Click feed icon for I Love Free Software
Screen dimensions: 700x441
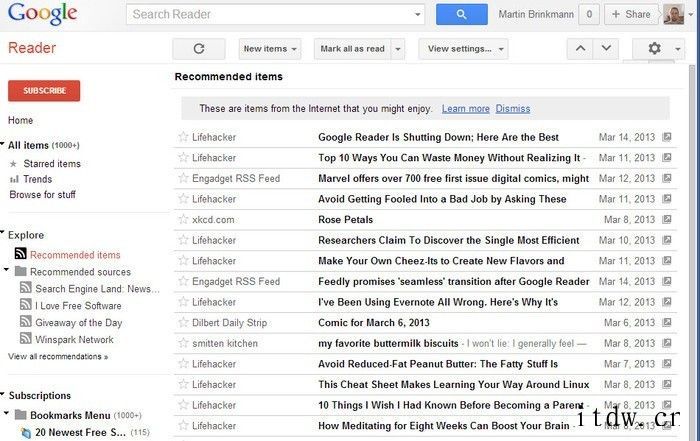25,304
